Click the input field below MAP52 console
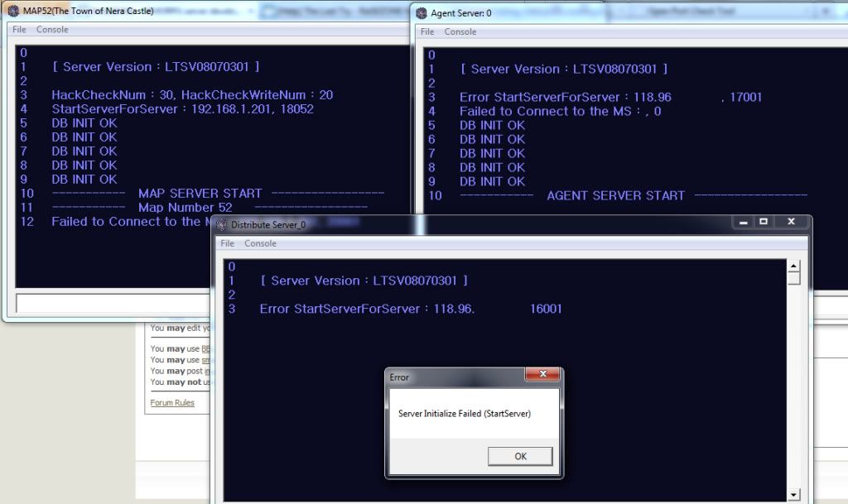The height and width of the screenshot is (504, 848). [x=207, y=304]
